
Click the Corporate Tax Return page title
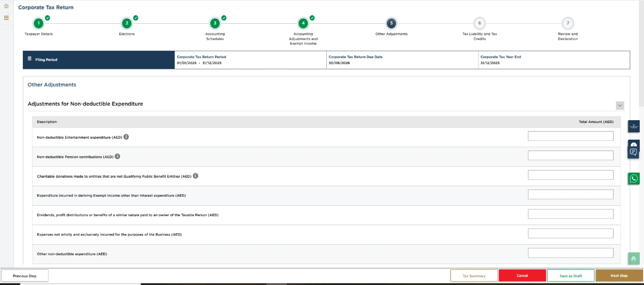[46, 8]
